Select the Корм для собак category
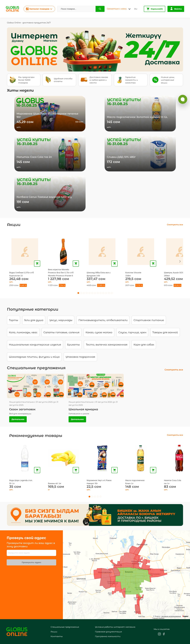This screenshot has height=644, width=190. click(144, 344)
